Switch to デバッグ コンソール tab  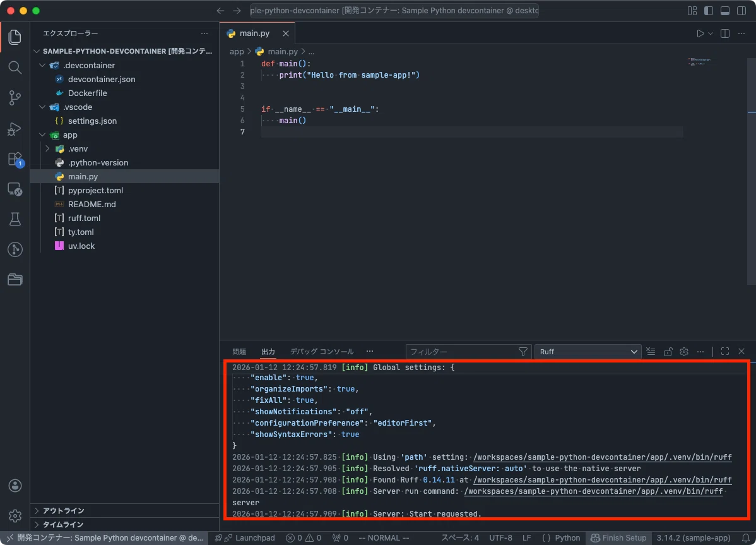(x=322, y=352)
